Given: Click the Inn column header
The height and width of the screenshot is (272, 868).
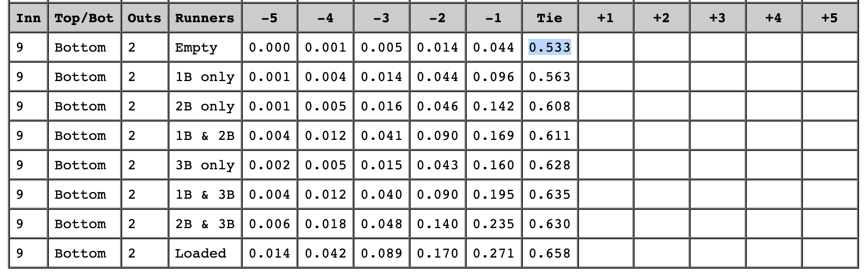Looking at the screenshot, I should [28, 18].
